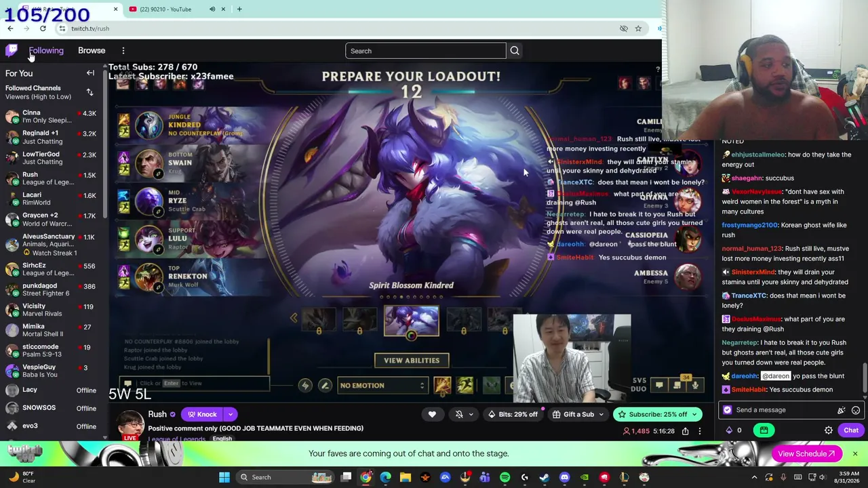Open the chat emote picker
Viewport: 868px width, 488px height.
point(856,410)
